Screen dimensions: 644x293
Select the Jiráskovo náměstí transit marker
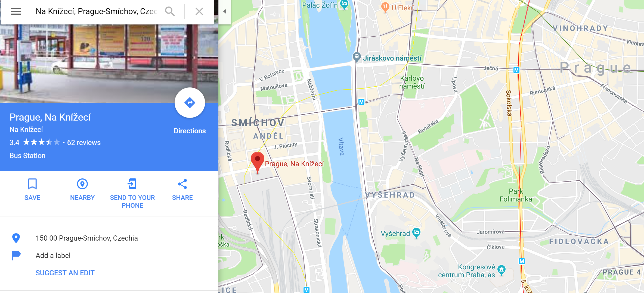pos(357,57)
